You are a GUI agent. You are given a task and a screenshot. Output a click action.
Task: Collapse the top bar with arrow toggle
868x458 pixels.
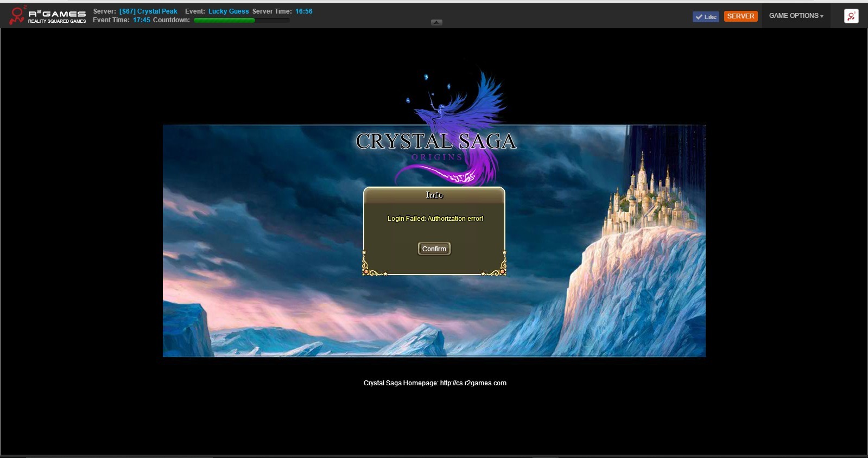pyautogui.click(x=436, y=22)
